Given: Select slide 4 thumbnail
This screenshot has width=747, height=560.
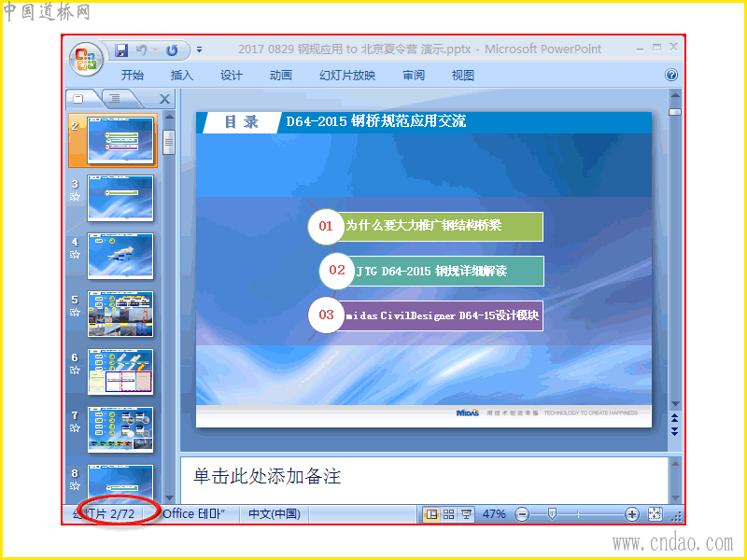Looking at the screenshot, I should [x=120, y=256].
